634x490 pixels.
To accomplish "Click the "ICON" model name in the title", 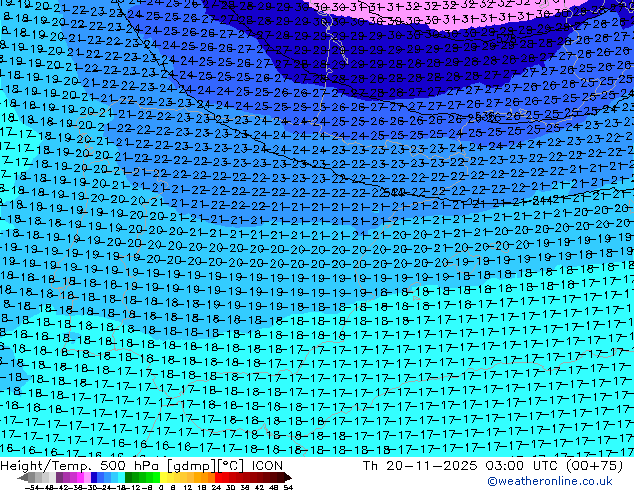I will (x=267, y=466).
